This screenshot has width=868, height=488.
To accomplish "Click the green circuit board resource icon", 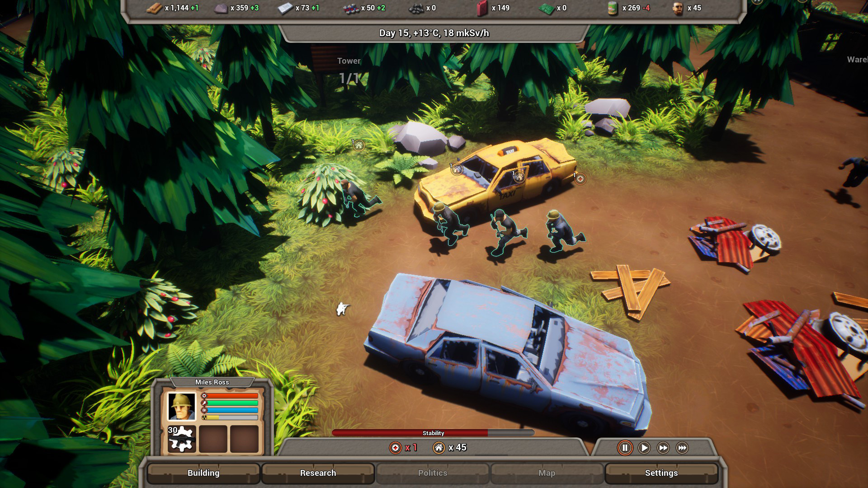I will click(547, 8).
